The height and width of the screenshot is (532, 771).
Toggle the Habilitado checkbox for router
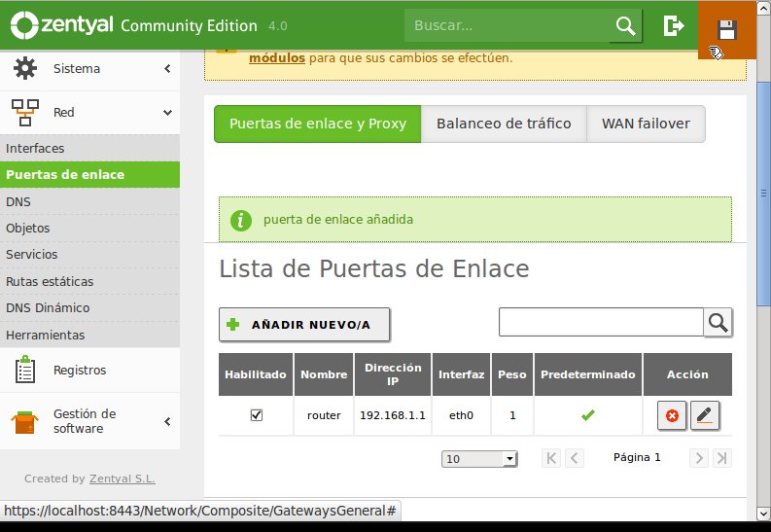tap(256, 415)
